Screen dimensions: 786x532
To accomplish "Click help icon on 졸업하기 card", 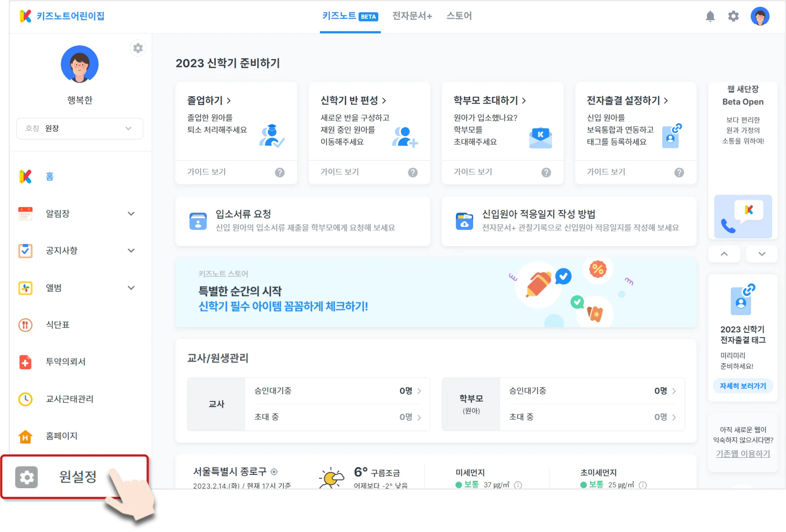I will pos(280,172).
